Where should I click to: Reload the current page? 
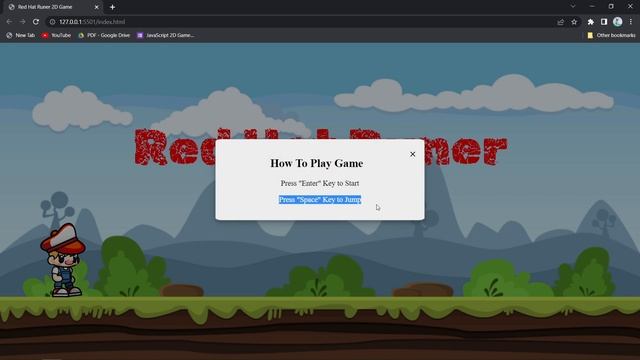coord(36,22)
